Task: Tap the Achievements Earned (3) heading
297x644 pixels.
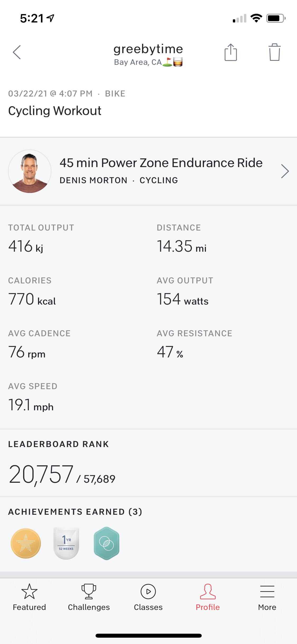Action: (x=75, y=512)
